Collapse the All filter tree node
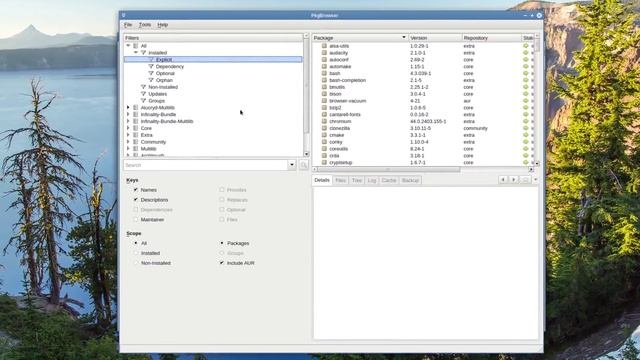 point(128,46)
